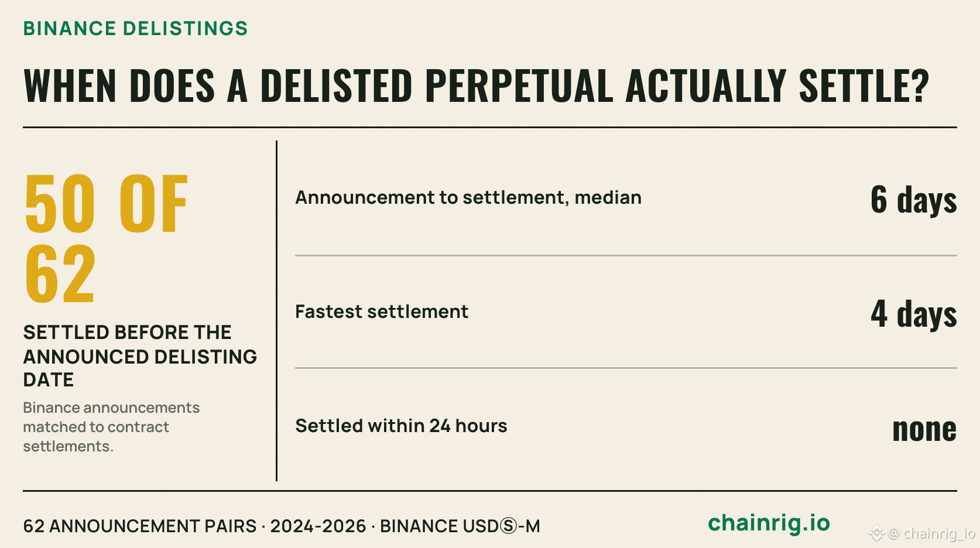Viewport: 980px width, 548px height.
Task: Click the '4 days' value
Action: point(913,313)
